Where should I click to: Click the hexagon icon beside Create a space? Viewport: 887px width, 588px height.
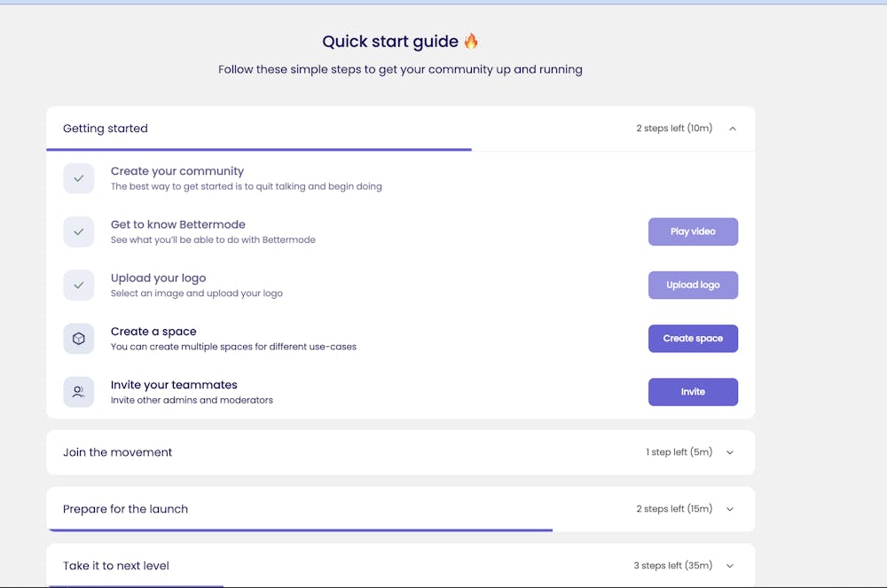pos(78,338)
